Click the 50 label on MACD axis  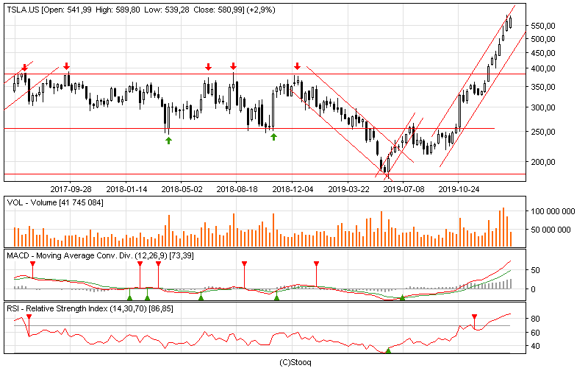click(x=536, y=270)
